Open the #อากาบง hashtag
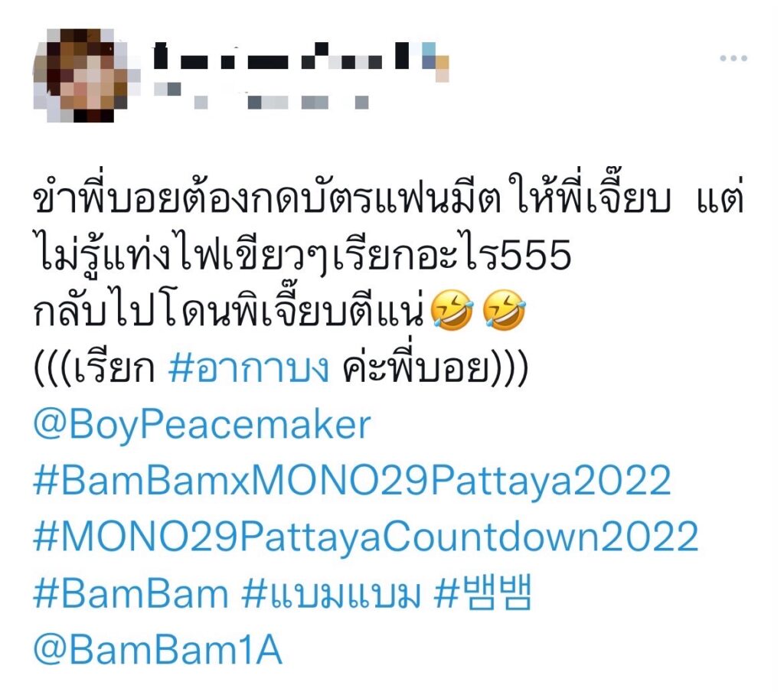 249,369
